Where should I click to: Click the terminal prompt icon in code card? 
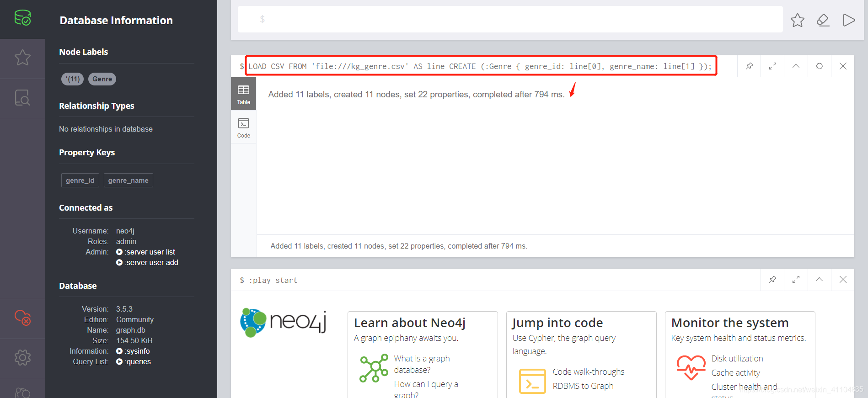pos(532,381)
